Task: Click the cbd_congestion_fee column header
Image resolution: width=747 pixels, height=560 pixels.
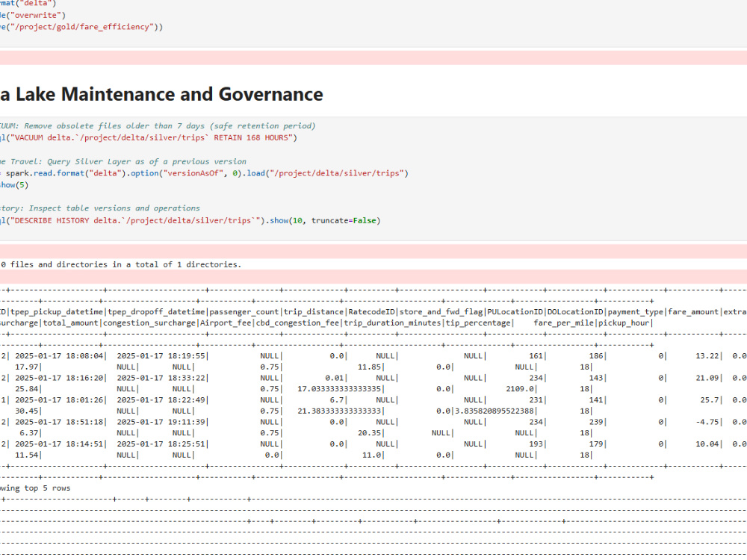Action: pos(298,323)
